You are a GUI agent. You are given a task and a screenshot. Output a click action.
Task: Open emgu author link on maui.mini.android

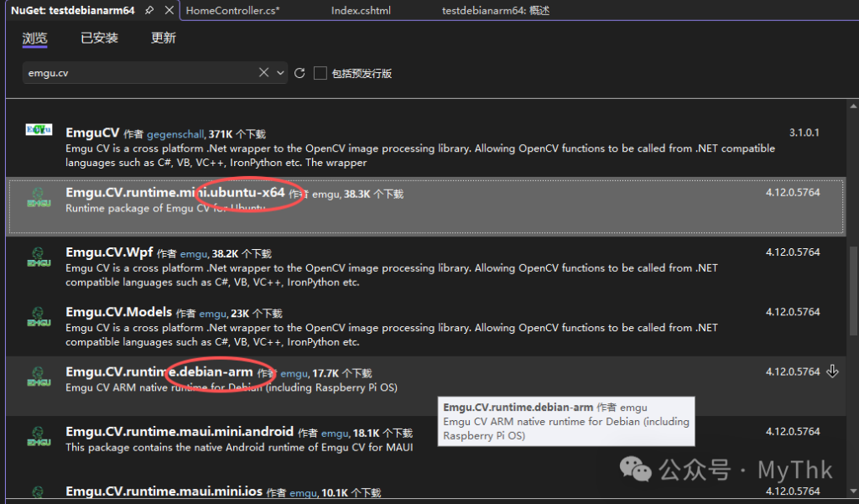tap(335, 434)
